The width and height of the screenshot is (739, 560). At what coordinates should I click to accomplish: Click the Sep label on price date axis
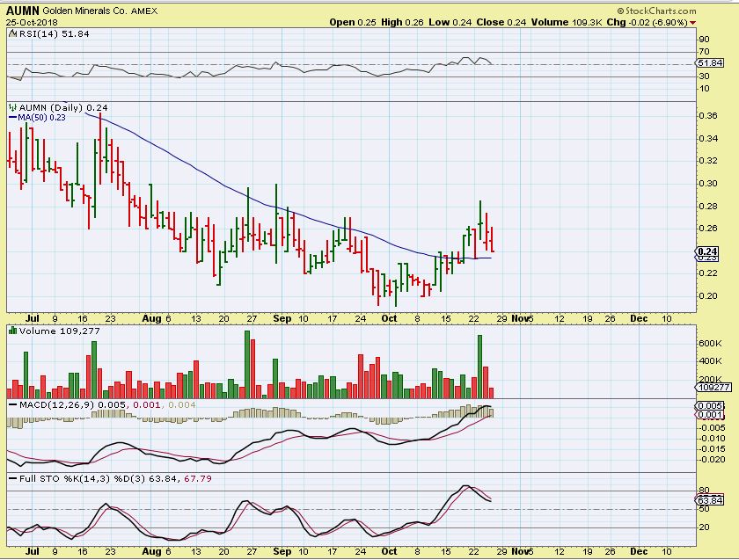[x=282, y=319]
